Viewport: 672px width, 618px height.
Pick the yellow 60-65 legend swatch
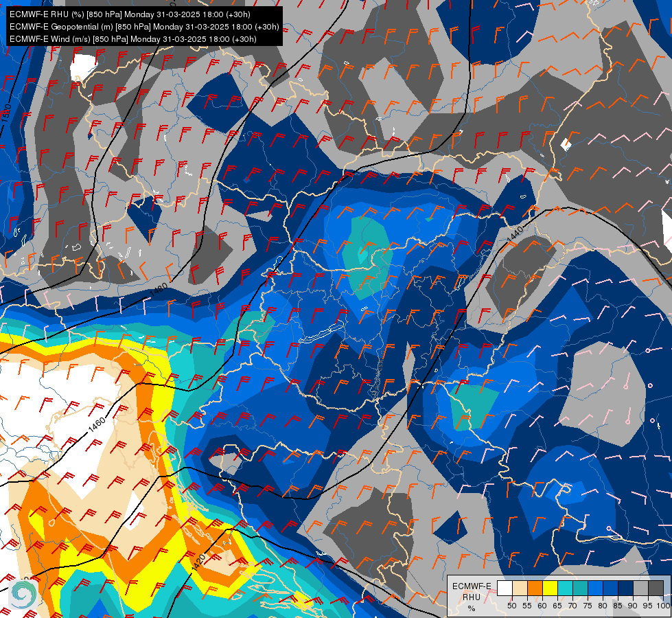click(x=551, y=588)
